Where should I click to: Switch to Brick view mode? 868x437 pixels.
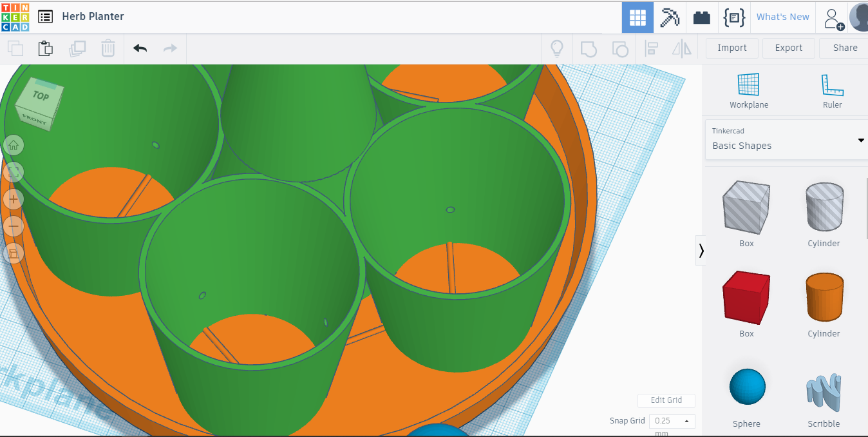click(x=702, y=17)
